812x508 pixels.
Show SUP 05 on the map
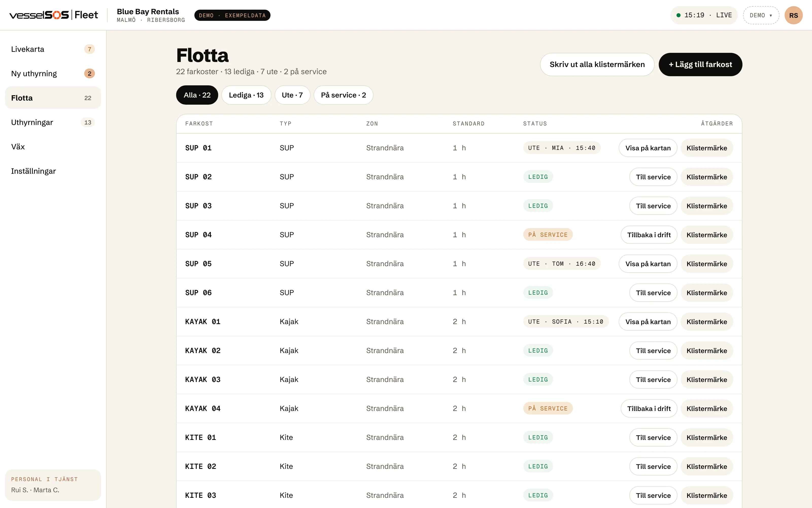pos(648,264)
